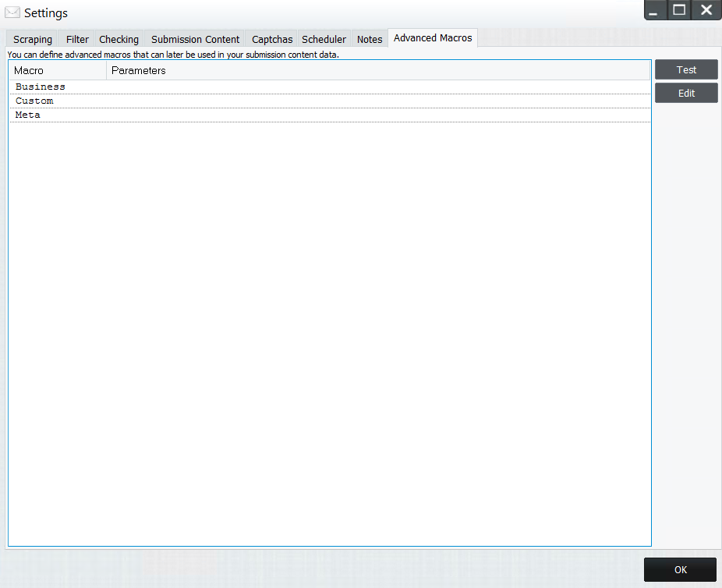Click the Edit button
Screen dimensions: 722x588
click(x=686, y=93)
